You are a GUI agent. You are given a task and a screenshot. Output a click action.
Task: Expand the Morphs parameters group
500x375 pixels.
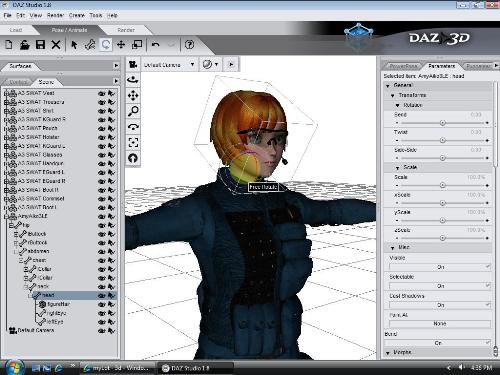click(x=388, y=352)
